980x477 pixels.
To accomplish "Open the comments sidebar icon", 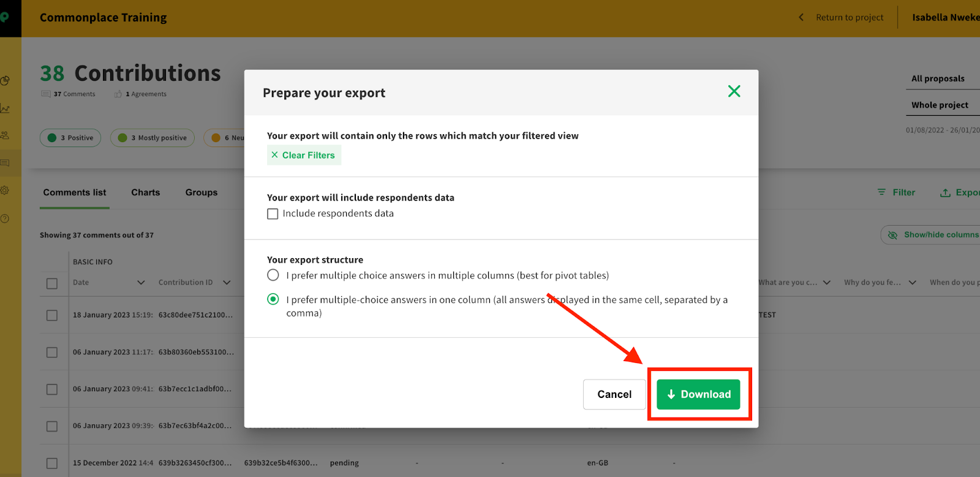I will point(5,163).
